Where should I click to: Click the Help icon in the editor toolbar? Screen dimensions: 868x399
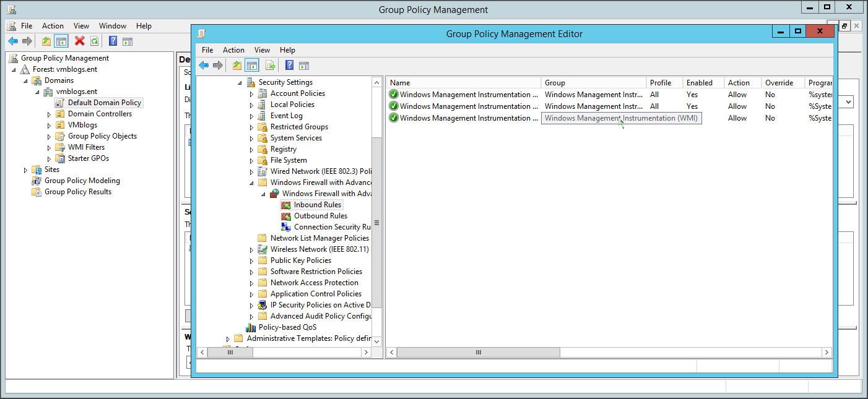pyautogui.click(x=289, y=66)
